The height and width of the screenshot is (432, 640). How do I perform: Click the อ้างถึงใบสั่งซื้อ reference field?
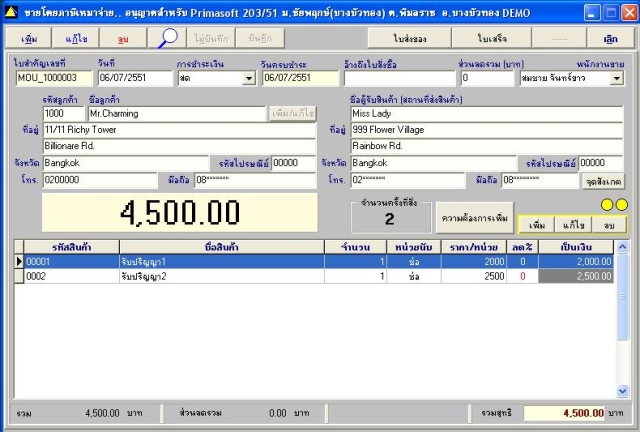pyautogui.click(x=400, y=78)
